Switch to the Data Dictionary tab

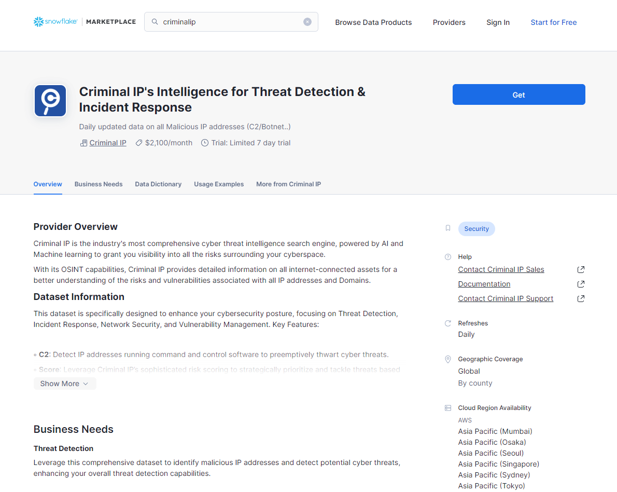(x=158, y=184)
